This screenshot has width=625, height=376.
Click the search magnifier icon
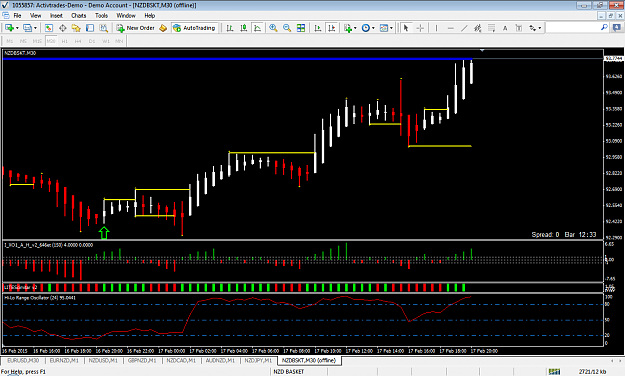tap(604, 27)
